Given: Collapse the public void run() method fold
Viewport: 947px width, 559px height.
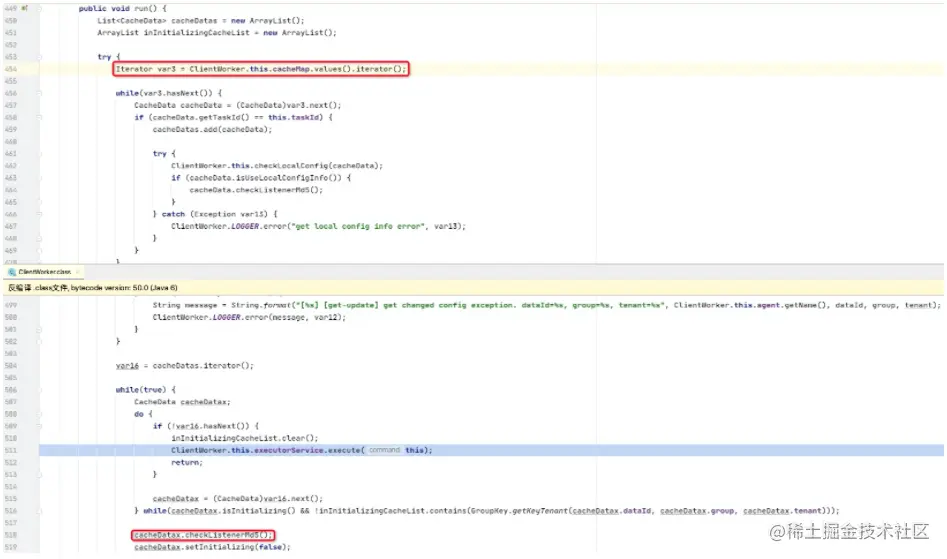Looking at the screenshot, I should [x=39, y=8].
